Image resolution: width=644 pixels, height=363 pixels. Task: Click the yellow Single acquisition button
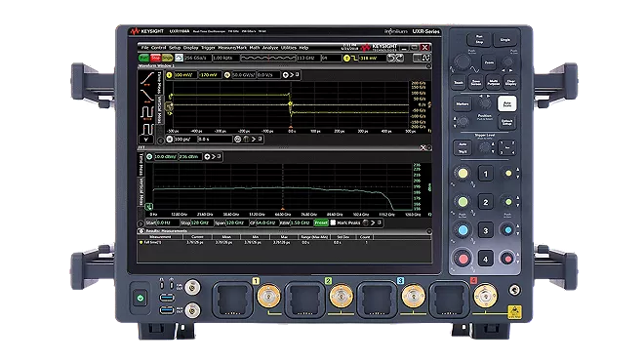[167, 58]
